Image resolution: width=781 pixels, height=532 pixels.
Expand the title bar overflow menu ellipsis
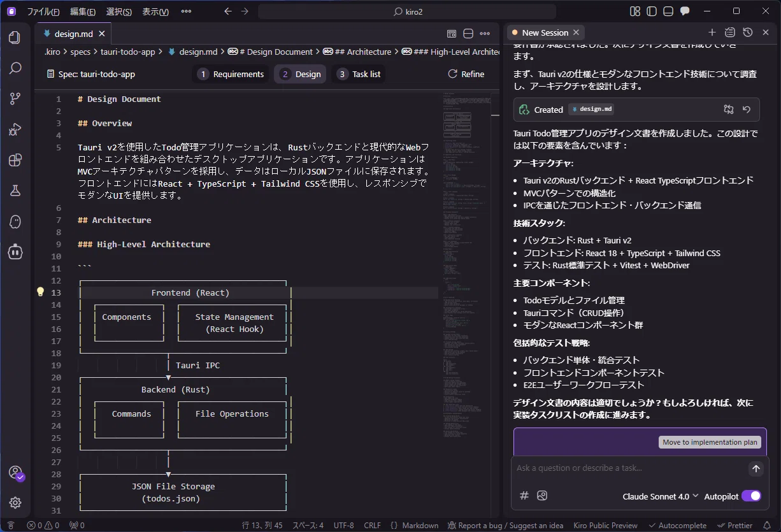point(186,11)
